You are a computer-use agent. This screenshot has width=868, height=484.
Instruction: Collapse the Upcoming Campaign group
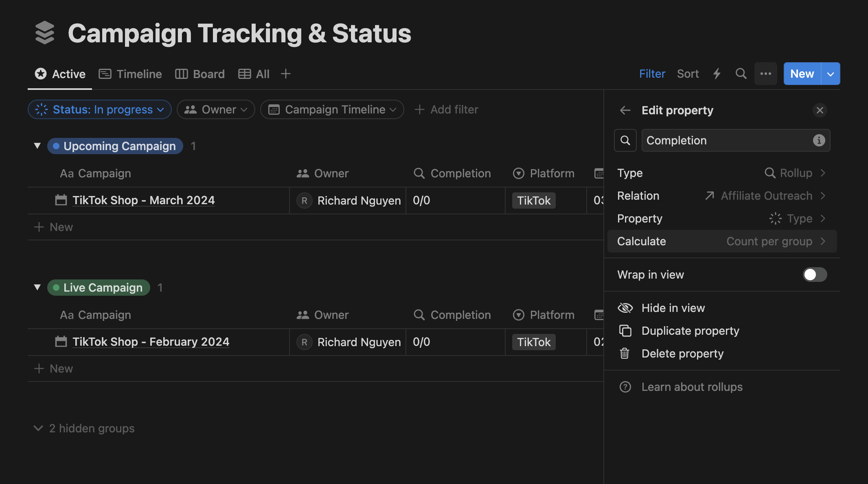[x=37, y=146]
